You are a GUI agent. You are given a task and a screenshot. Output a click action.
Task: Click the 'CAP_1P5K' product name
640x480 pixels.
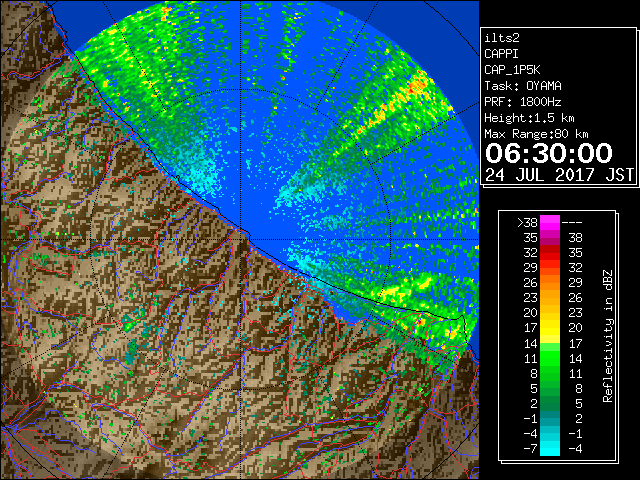click(x=512, y=70)
